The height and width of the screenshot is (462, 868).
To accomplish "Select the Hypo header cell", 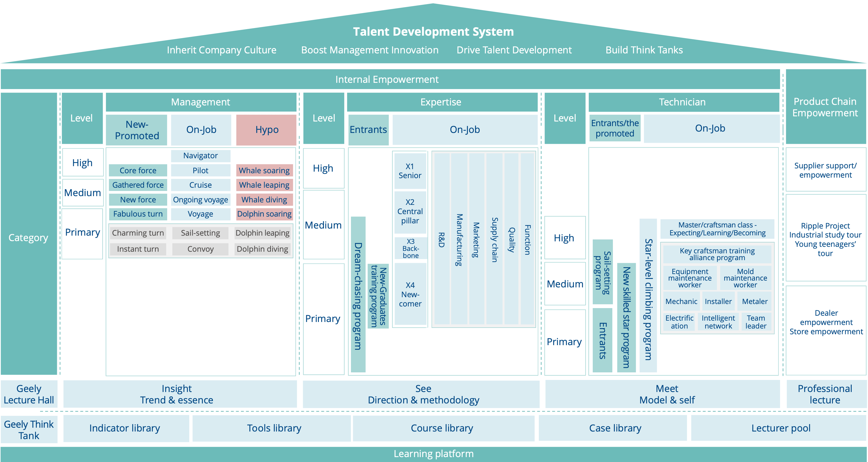I will 266,130.
